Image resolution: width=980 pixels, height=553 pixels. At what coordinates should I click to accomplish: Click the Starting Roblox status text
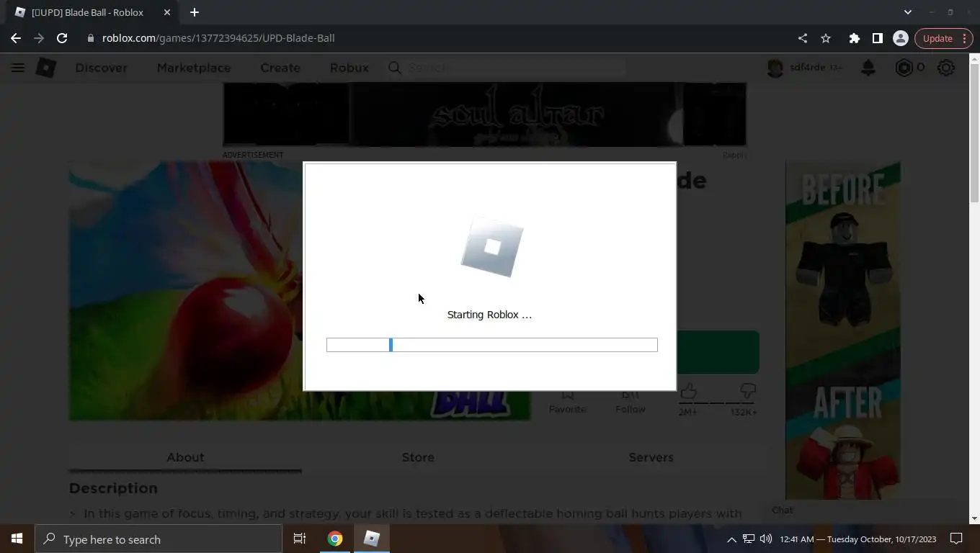489,315
